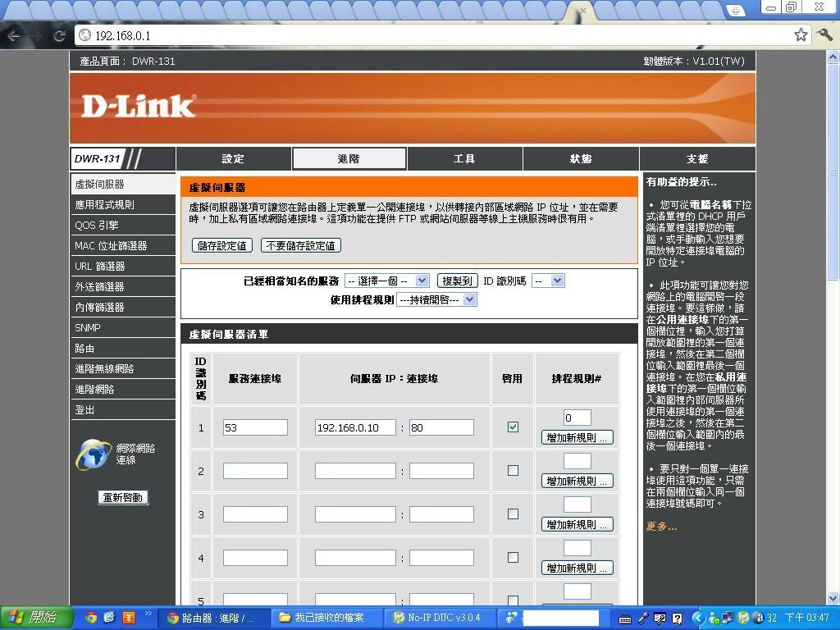Click the bookmark star icon in address bar

tap(801, 34)
